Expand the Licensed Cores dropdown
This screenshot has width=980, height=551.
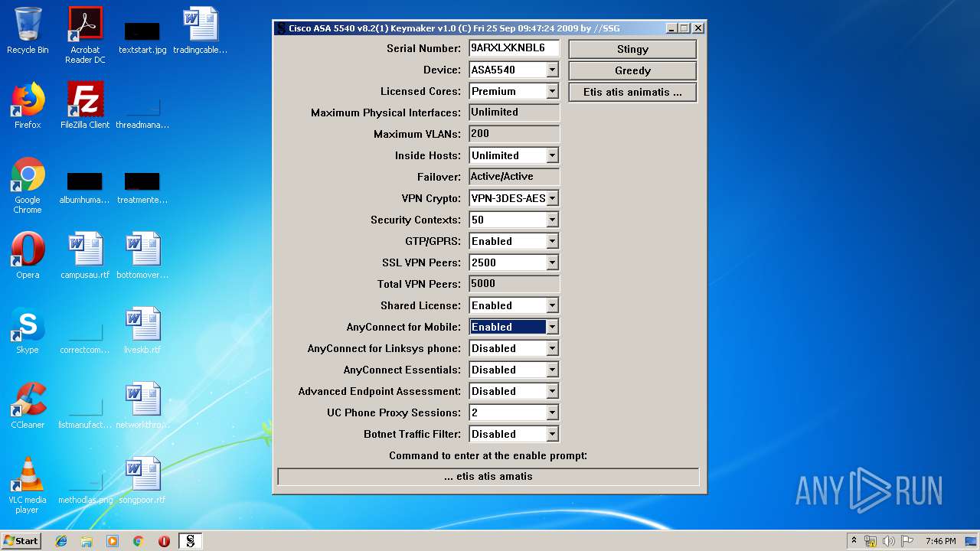click(552, 91)
